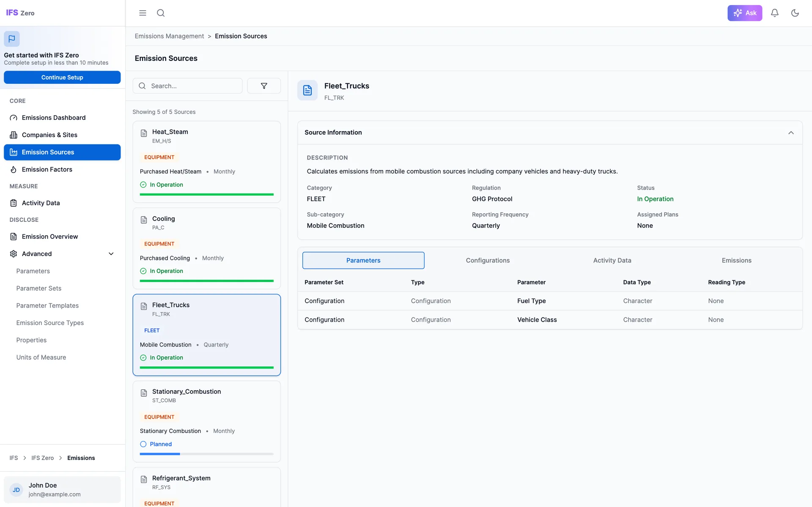The width and height of the screenshot is (812, 507).
Task: Collapse the Source Information section
Action: (x=790, y=132)
